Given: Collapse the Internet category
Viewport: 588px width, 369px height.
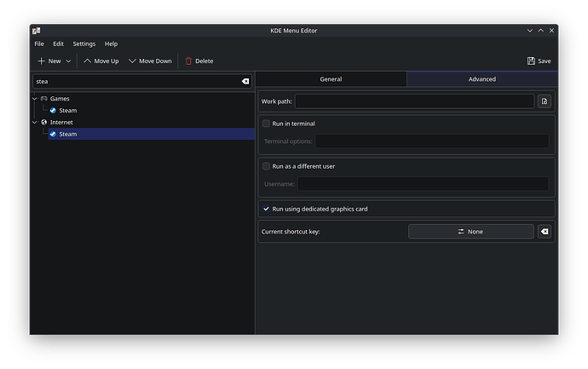Looking at the screenshot, I should coord(35,122).
